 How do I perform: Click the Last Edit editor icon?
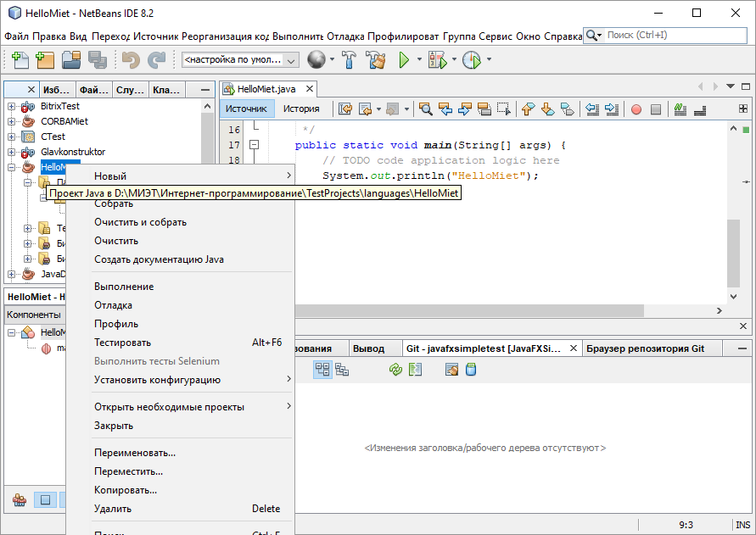[345, 109]
